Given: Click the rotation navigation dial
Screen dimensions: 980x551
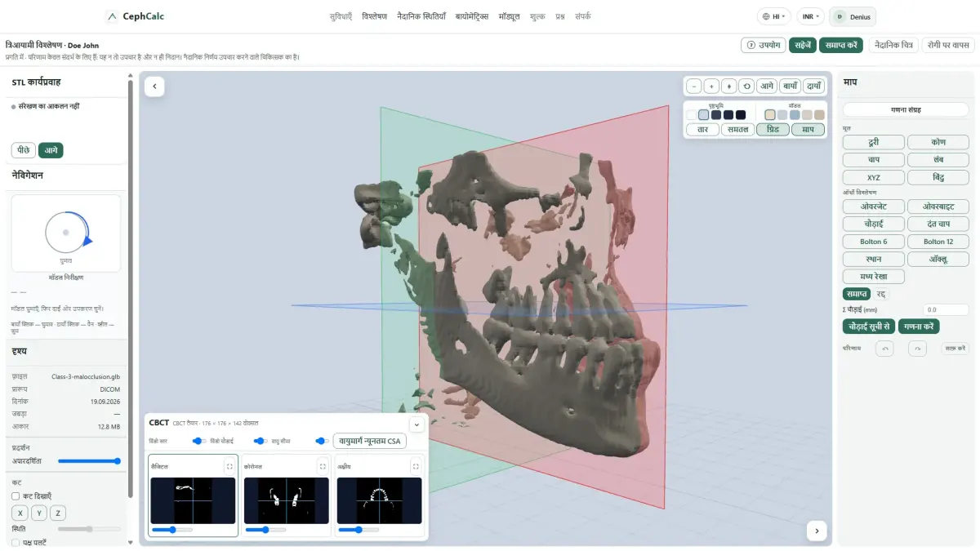Looking at the screenshot, I should click(65, 233).
